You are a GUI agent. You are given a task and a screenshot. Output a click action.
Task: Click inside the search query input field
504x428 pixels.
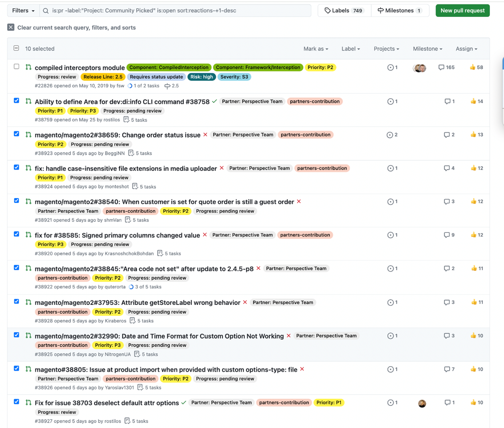pyautogui.click(x=176, y=10)
